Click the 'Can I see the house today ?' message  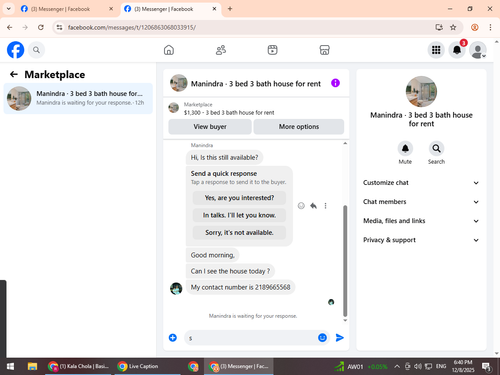tap(230, 271)
